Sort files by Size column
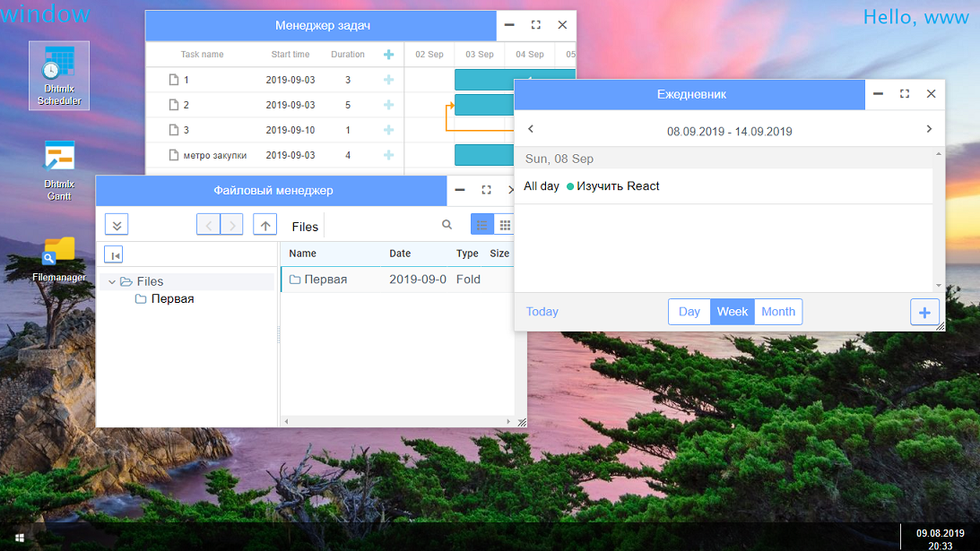The height and width of the screenshot is (551, 980). point(499,253)
